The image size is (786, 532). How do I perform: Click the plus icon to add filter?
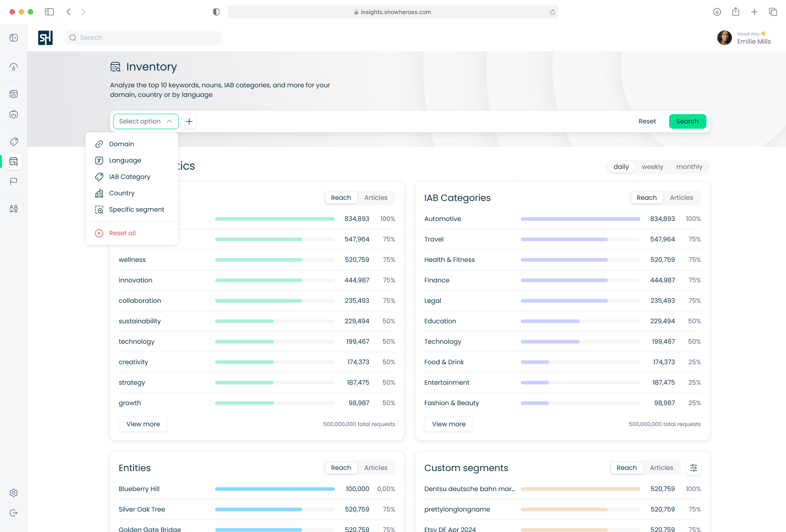click(189, 121)
